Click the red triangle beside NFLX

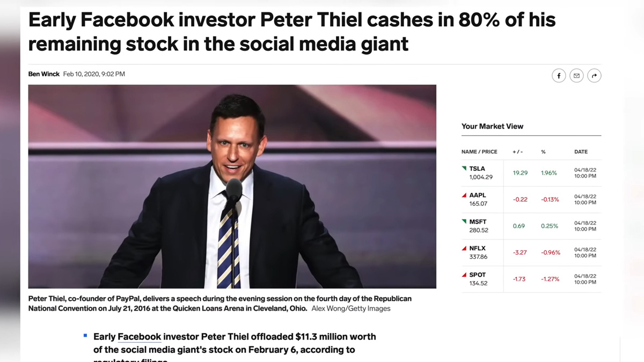point(464,248)
